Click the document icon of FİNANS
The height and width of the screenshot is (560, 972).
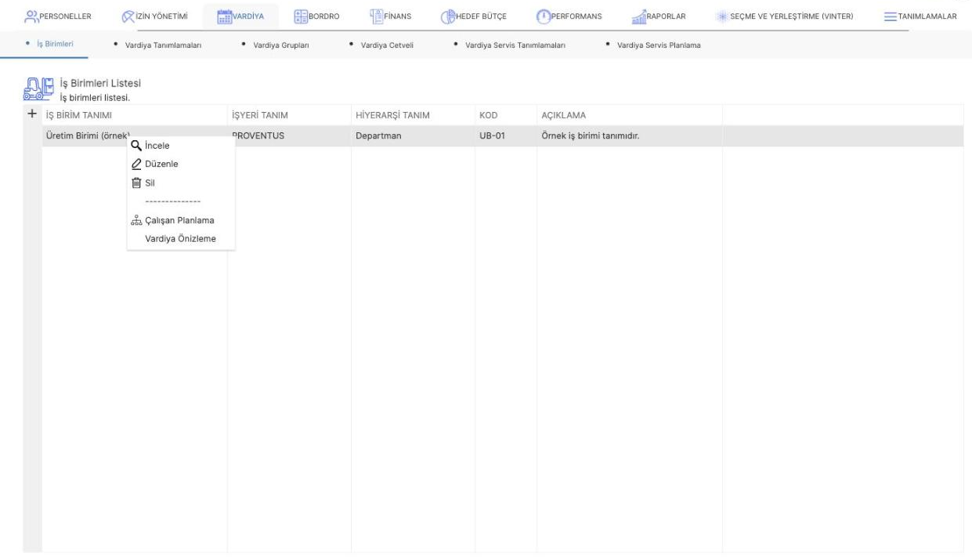(375, 16)
